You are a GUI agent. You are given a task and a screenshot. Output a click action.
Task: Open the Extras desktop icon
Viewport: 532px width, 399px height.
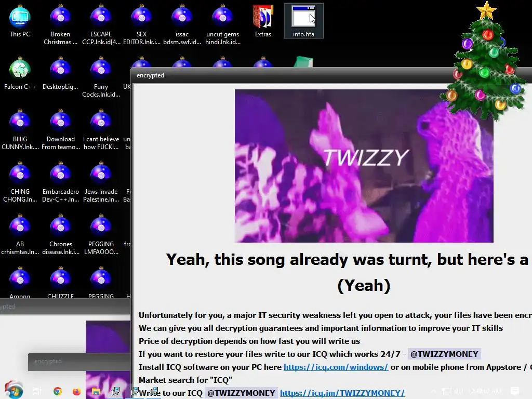[263, 21]
